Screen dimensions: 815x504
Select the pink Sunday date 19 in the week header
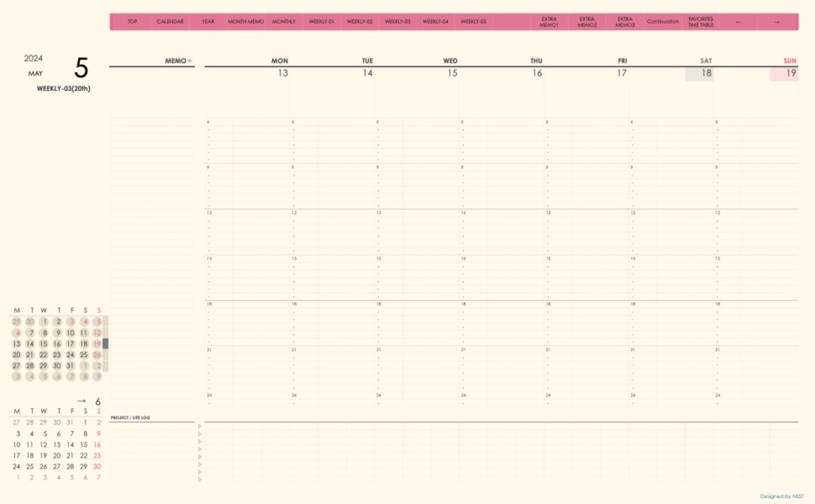point(784,74)
